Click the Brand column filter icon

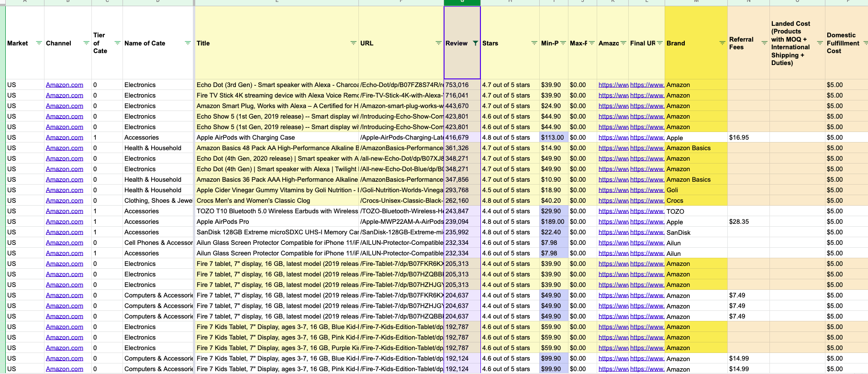723,43
